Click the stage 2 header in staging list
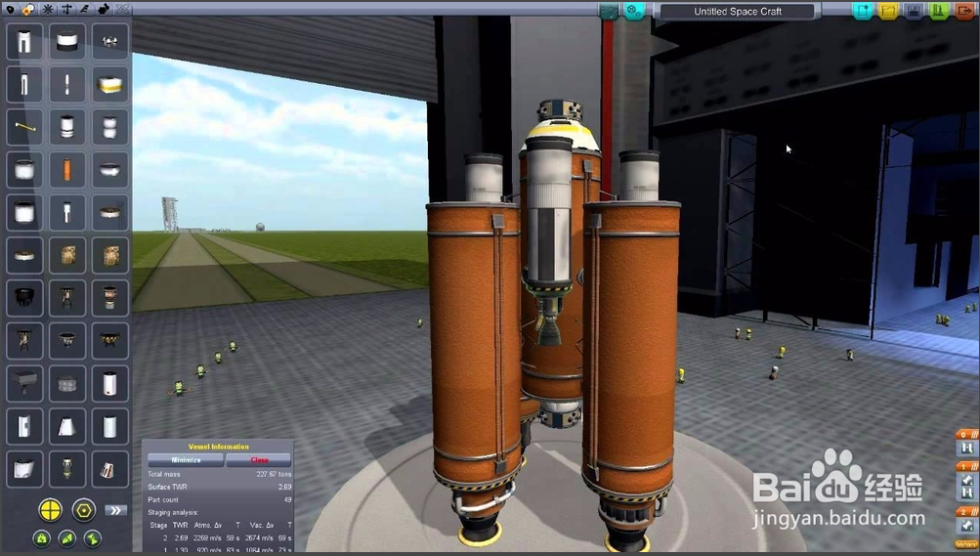This screenshot has width=980, height=556. [967, 512]
